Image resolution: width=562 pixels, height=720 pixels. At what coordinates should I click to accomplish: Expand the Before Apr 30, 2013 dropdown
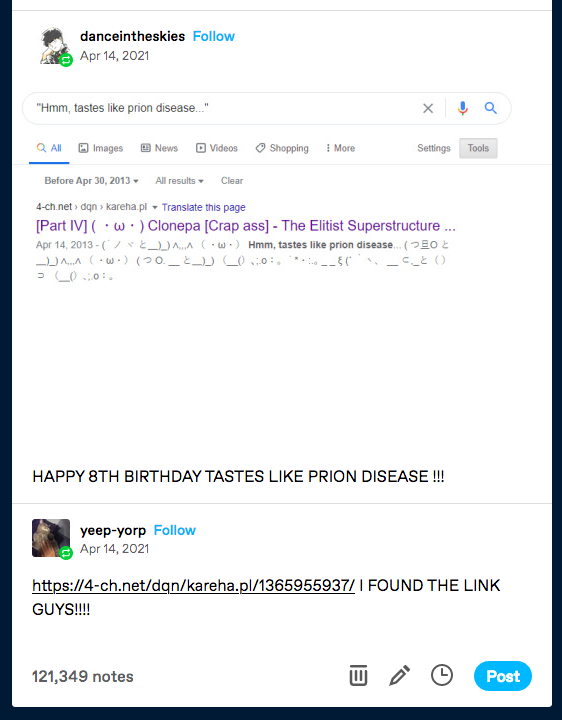pyautogui.click(x=91, y=181)
